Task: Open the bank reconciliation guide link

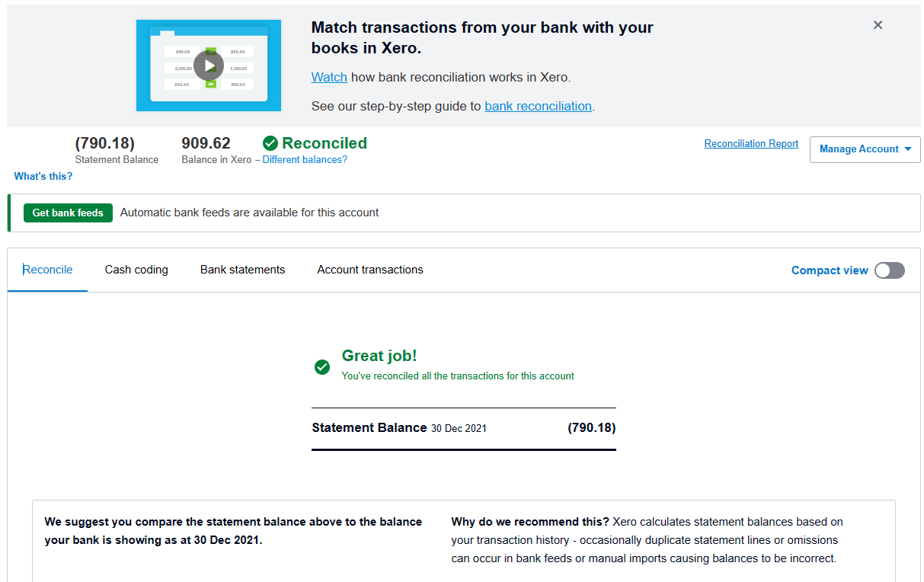Action: pyautogui.click(x=538, y=106)
